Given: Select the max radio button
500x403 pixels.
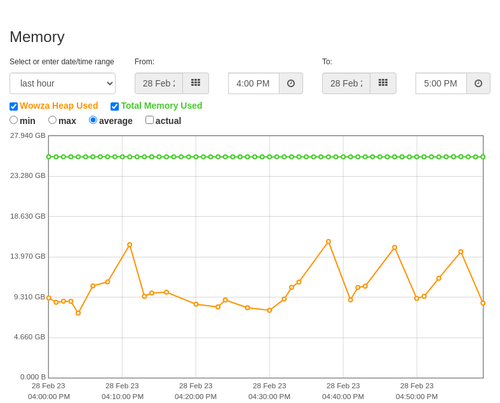Looking at the screenshot, I should pyautogui.click(x=52, y=120).
